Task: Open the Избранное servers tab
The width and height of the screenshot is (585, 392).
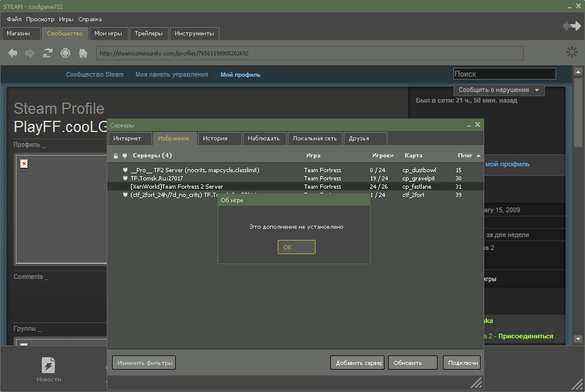Action: point(175,139)
